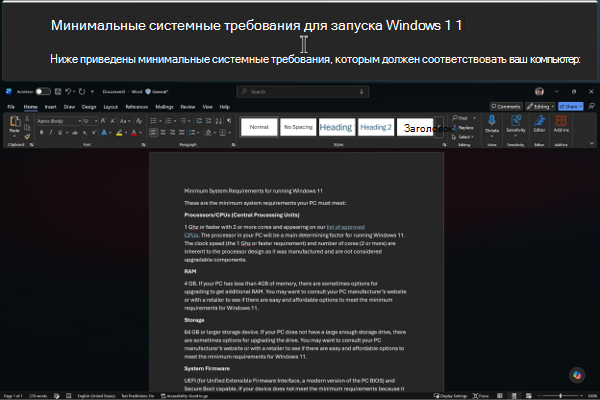Open font color dropdown arrow

click(141, 132)
